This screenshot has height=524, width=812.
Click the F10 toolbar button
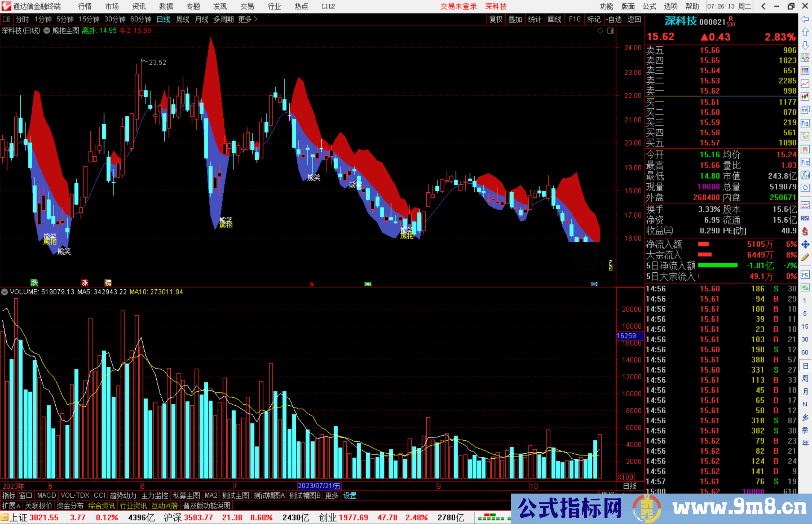click(575, 19)
